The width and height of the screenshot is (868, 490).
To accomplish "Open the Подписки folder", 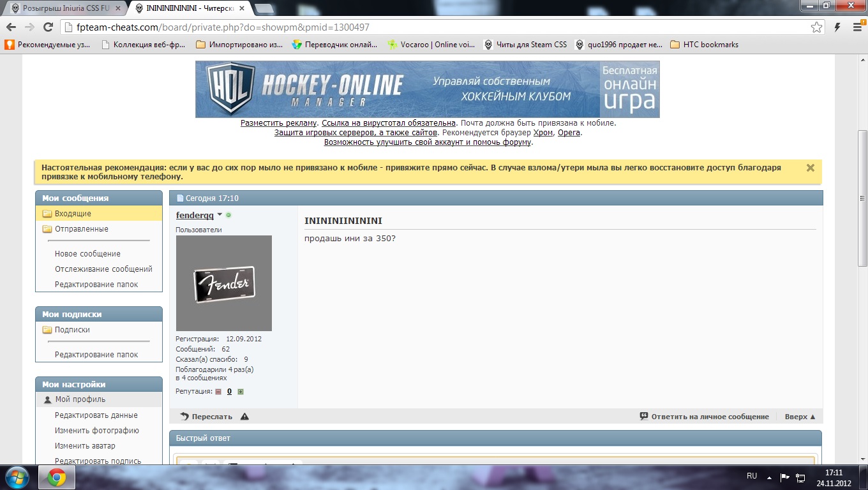I will pyautogui.click(x=72, y=330).
